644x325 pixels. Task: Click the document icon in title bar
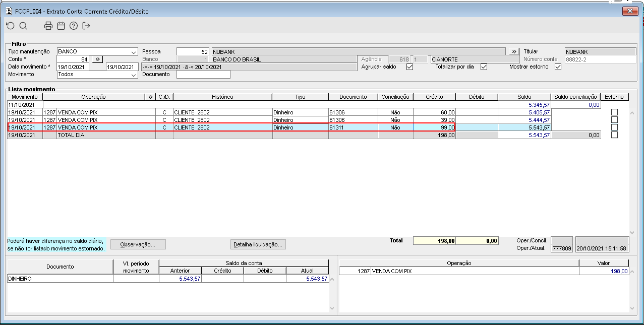[9, 11]
